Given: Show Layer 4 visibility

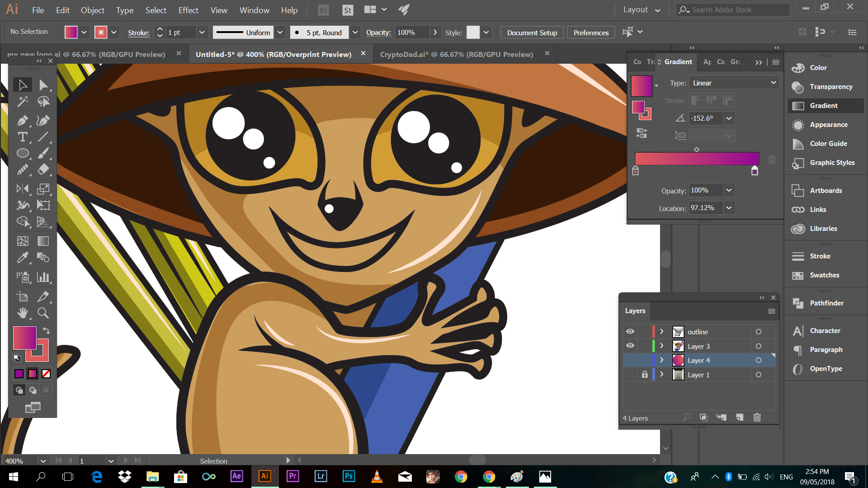Looking at the screenshot, I should pos(630,360).
